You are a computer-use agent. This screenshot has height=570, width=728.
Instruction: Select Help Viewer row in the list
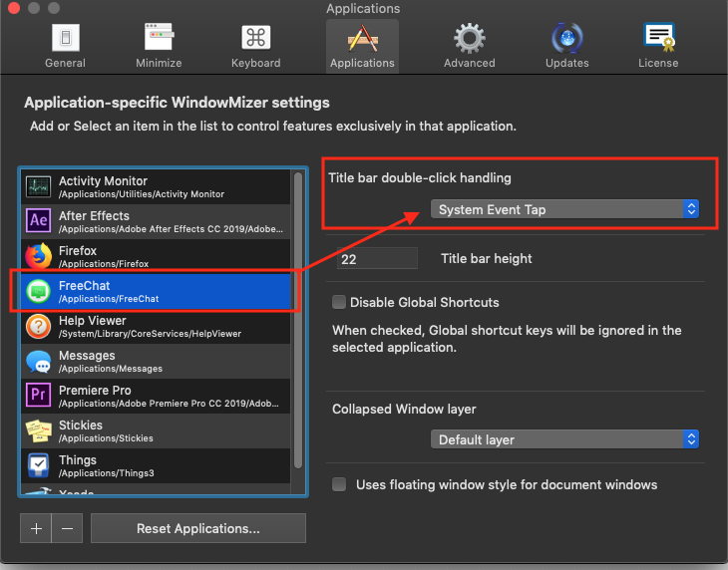point(156,326)
